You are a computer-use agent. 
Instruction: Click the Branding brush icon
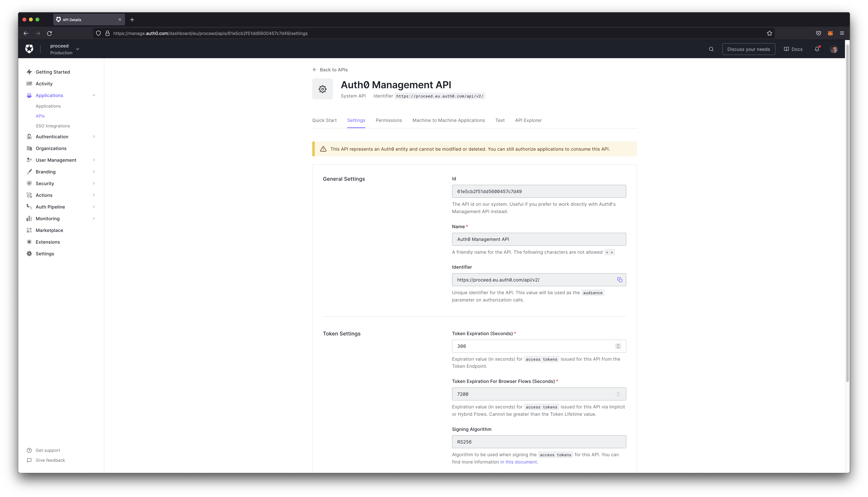click(29, 172)
